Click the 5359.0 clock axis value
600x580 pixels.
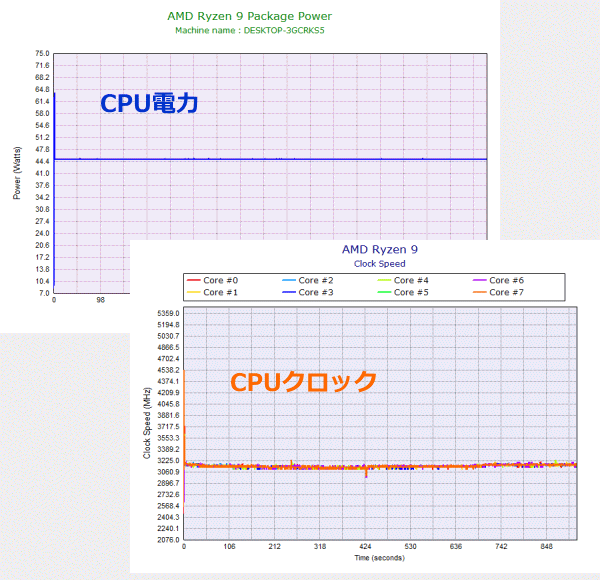pos(168,313)
